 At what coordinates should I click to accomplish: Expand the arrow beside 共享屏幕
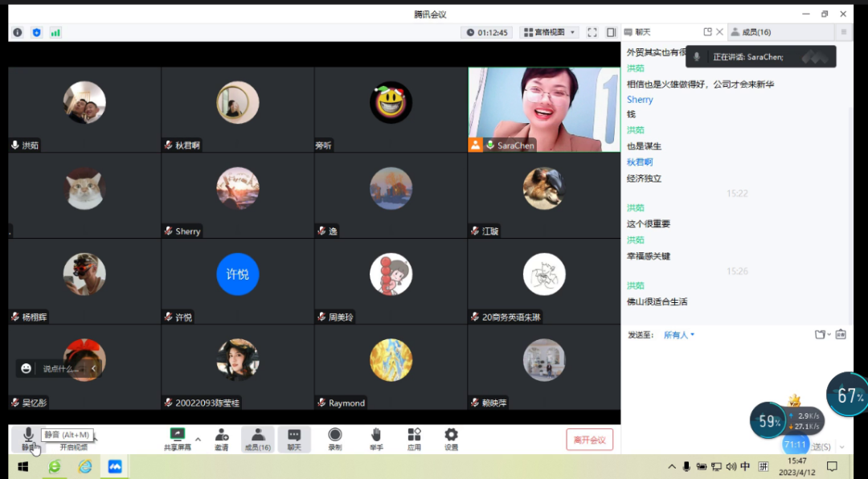tap(198, 439)
